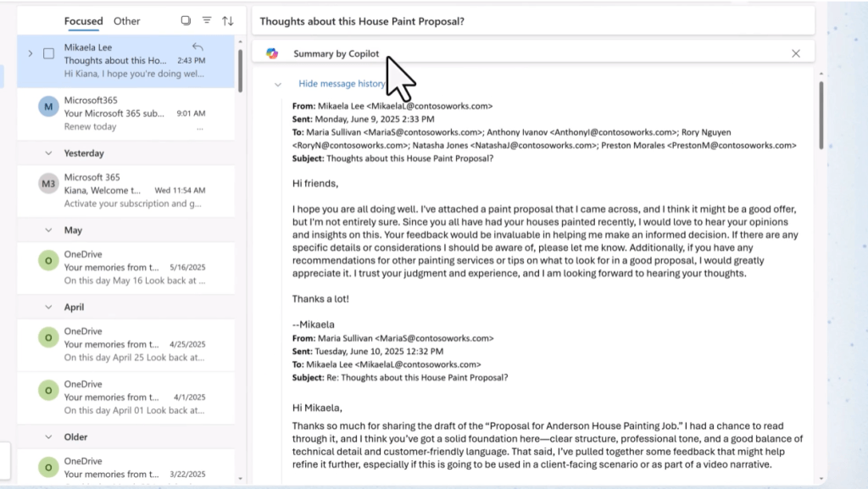
Task: Click the OneDrive avatar for 3/22/2025 email
Action: point(48,468)
